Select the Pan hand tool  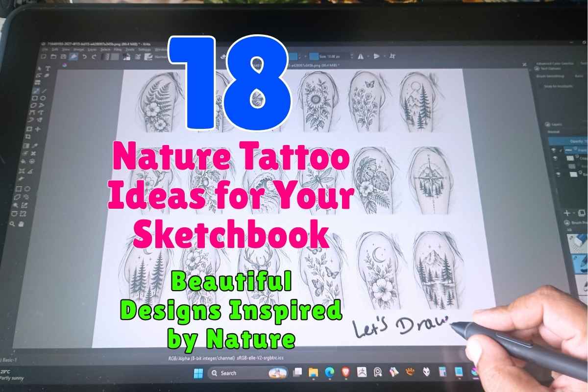(21, 223)
